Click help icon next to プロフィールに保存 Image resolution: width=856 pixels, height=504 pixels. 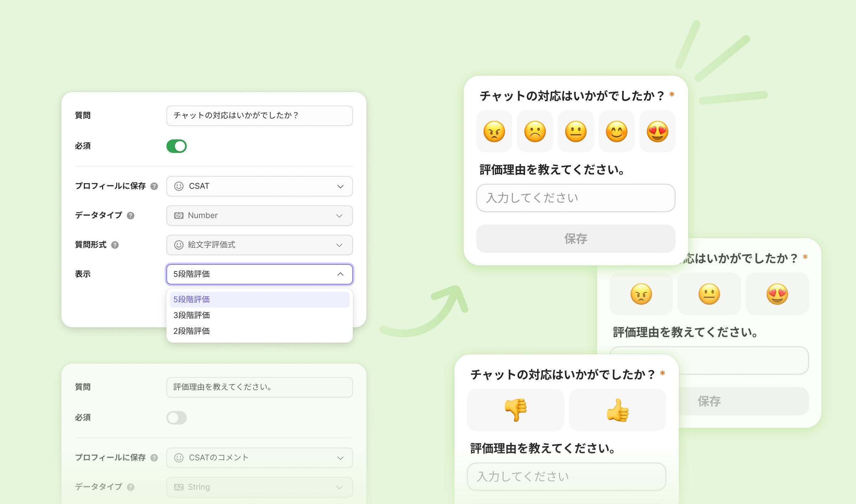point(154,186)
